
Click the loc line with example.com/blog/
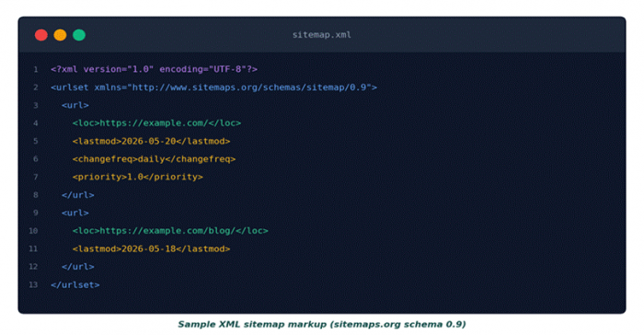click(170, 231)
